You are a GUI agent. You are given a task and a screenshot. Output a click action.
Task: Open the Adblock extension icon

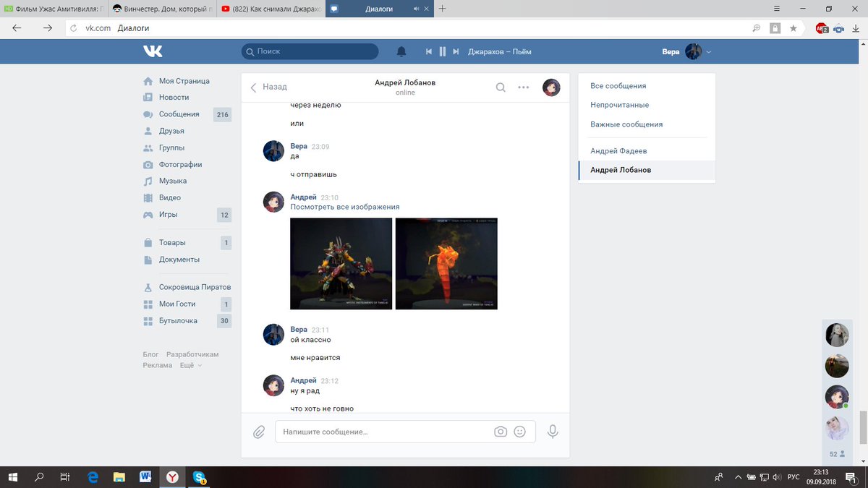pos(822,28)
